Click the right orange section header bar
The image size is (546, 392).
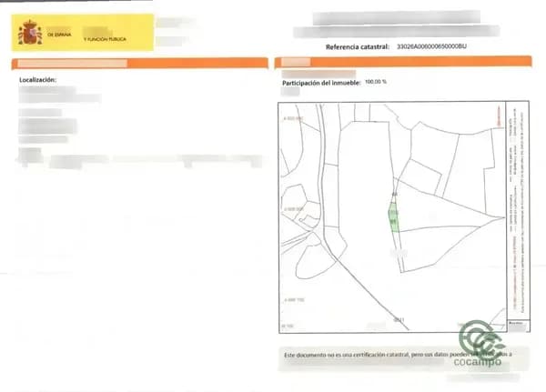[403, 62]
